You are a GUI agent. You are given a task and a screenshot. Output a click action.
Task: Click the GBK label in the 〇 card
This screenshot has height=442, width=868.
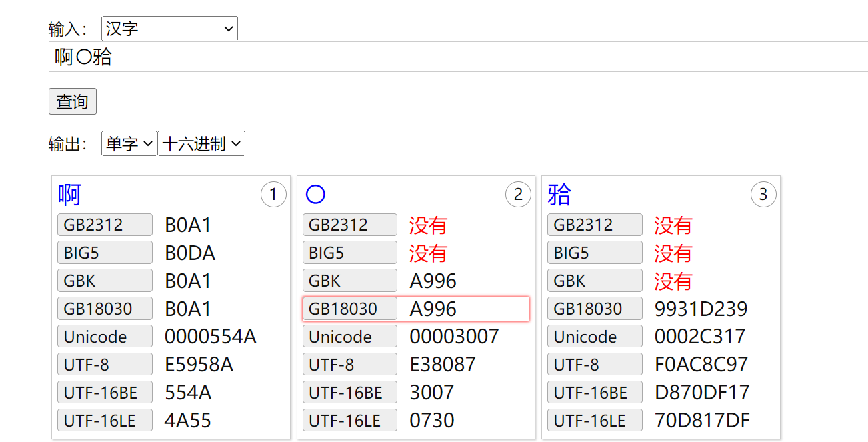(x=350, y=281)
